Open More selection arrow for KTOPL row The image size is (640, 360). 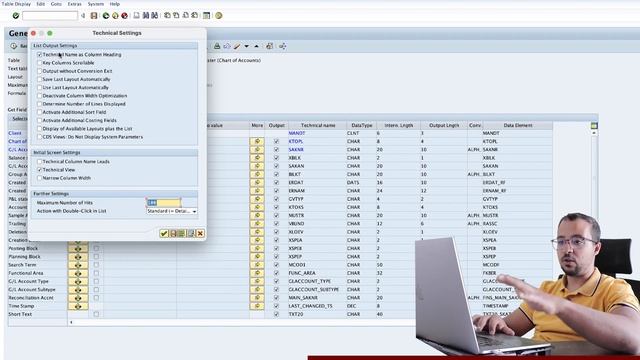pyautogui.click(x=257, y=141)
